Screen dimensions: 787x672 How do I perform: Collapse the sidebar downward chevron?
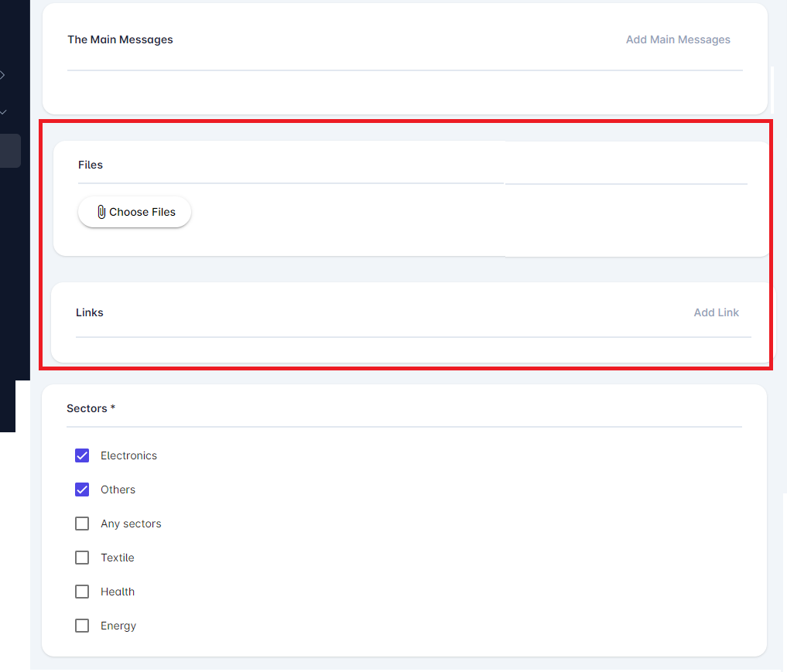(3, 112)
